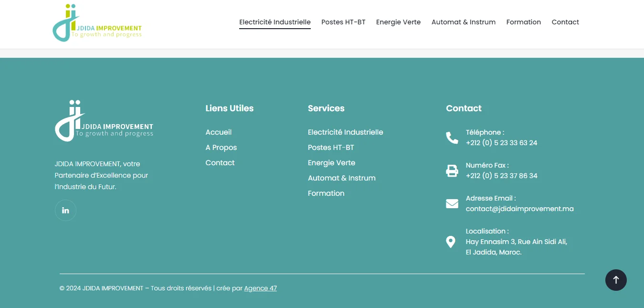Select Energie Verte in header menu

398,22
